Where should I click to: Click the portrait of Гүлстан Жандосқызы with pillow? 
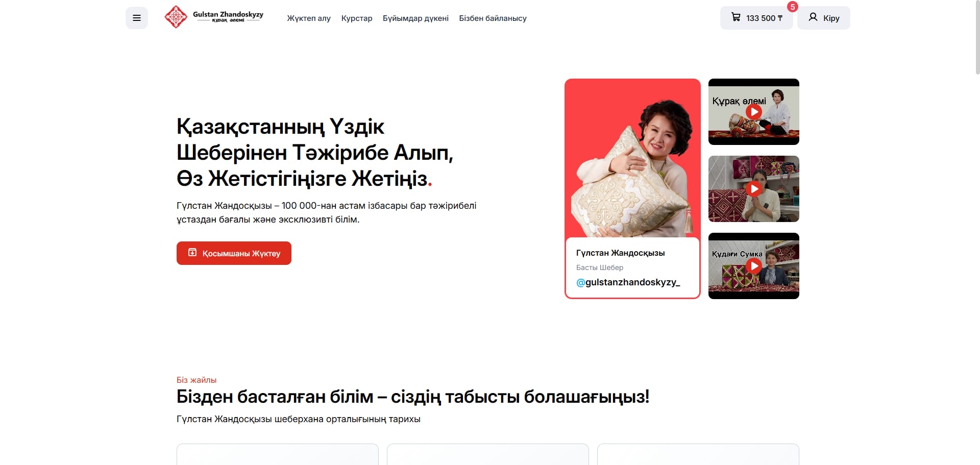(632, 158)
